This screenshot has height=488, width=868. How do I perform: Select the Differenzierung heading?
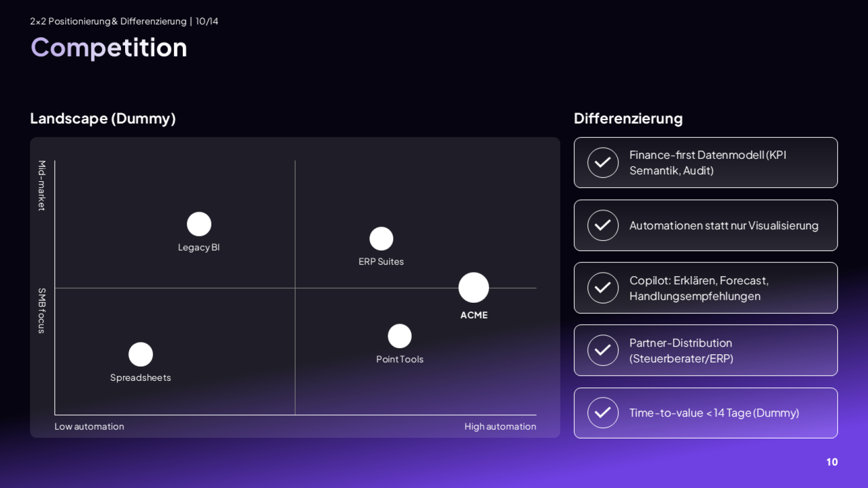(x=628, y=118)
